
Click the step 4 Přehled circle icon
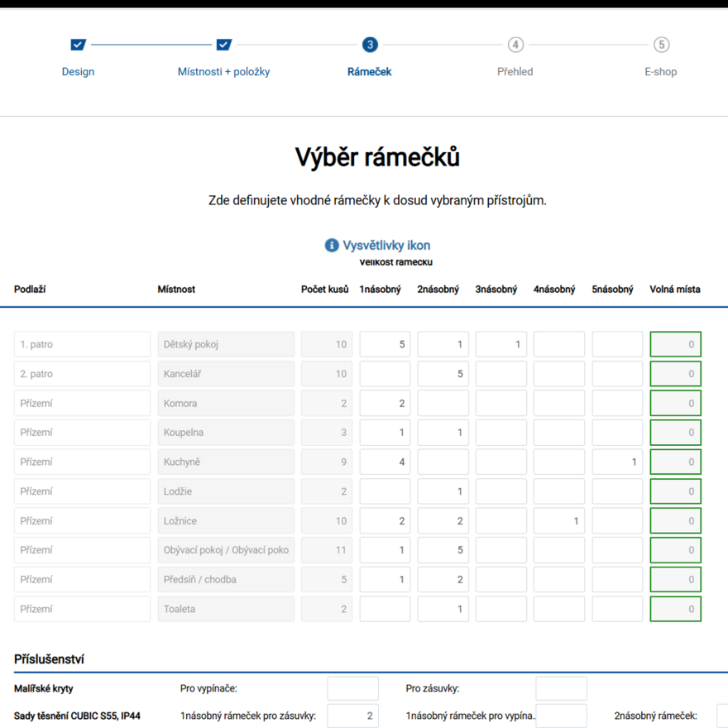(x=515, y=45)
